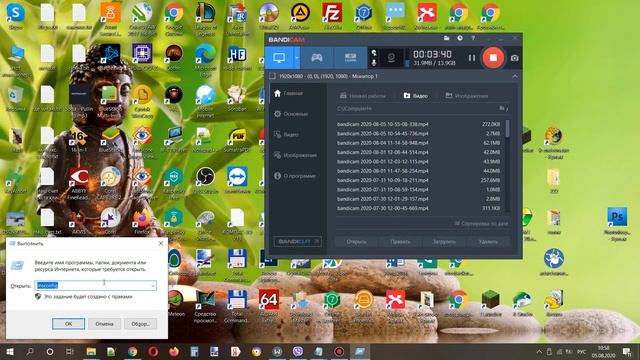The height and width of the screenshot is (360, 640).
Task: Open О программе in Bandicam sidebar
Action: pyautogui.click(x=296, y=176)
